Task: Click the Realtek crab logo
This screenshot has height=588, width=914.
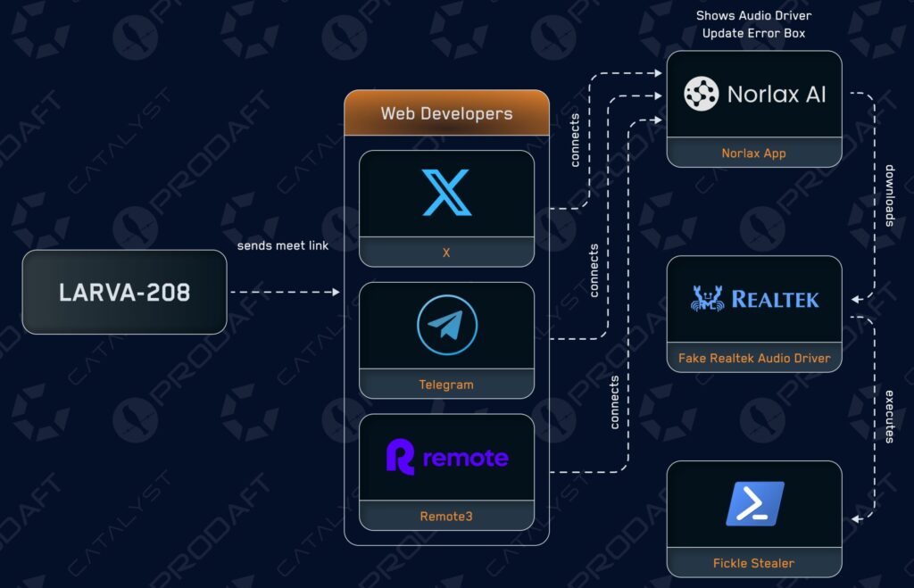Action: (x=707, y=298)
